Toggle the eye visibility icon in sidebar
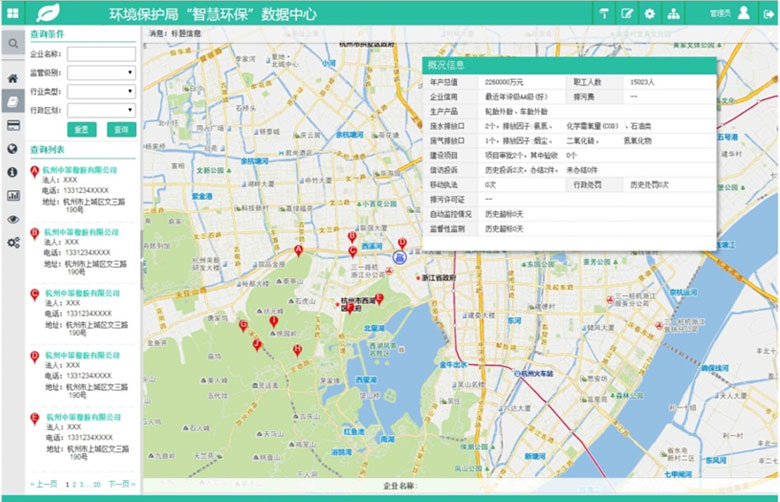This screenshot has height=502, width=780. pos(13,219)
